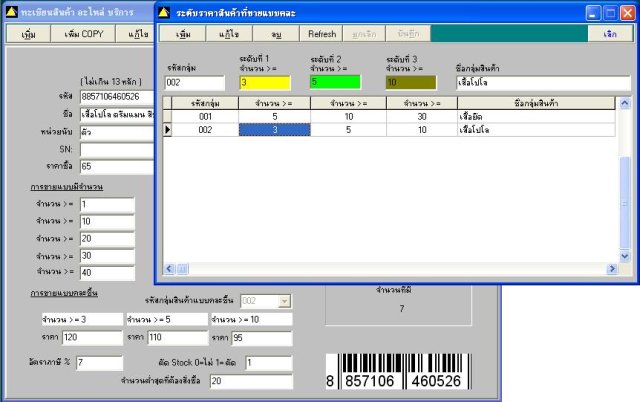
Task: Select the grid row with code 001
Action: [206, 116]
